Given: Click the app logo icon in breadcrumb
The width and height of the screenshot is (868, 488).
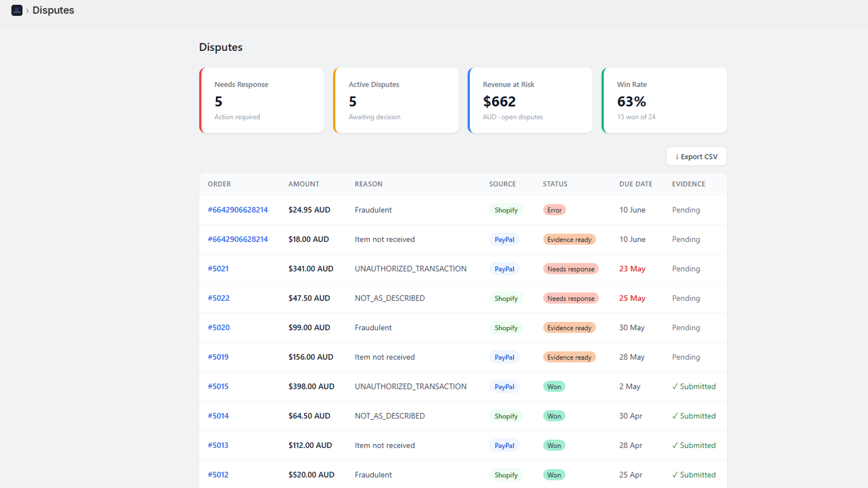Looking at the screenshot, I should 17,10.
